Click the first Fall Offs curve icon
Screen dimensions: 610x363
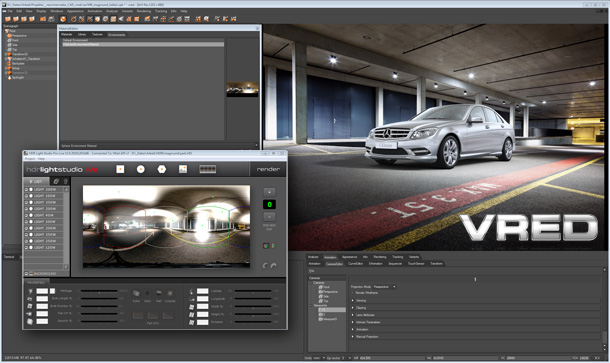point(138,316)
